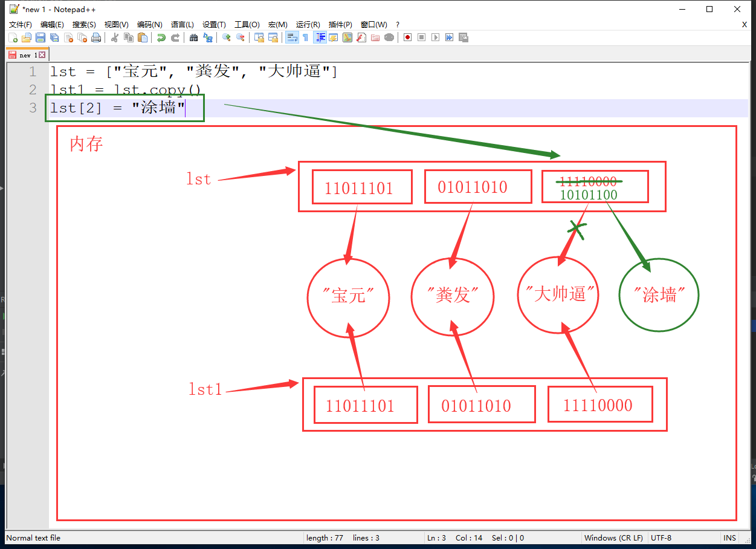Open the ? help menu
The width and height of the screenshot is (756, 549).
click(x=398, y=24)
